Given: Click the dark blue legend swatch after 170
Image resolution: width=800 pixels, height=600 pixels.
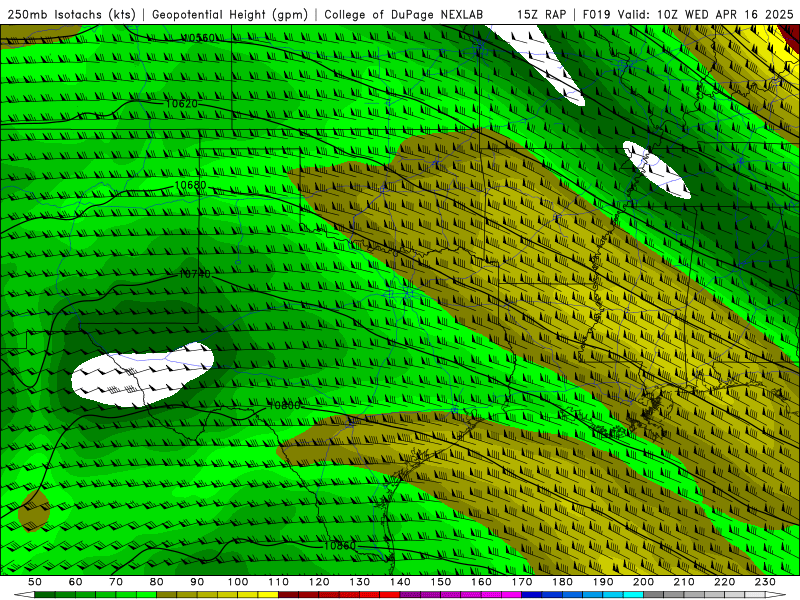Looking at the screenshot, I should [x=532, y=595].
